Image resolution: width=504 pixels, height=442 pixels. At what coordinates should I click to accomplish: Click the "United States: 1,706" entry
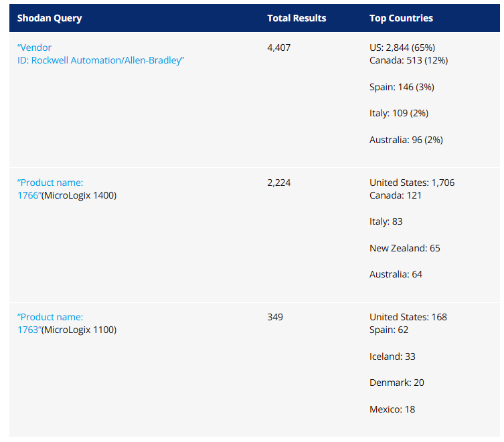click(412, 183)
